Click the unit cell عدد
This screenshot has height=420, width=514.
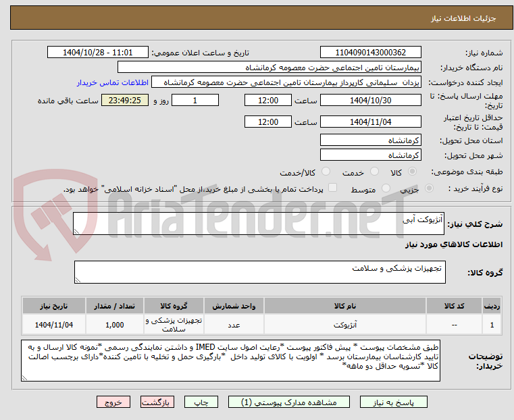(234, 325)
